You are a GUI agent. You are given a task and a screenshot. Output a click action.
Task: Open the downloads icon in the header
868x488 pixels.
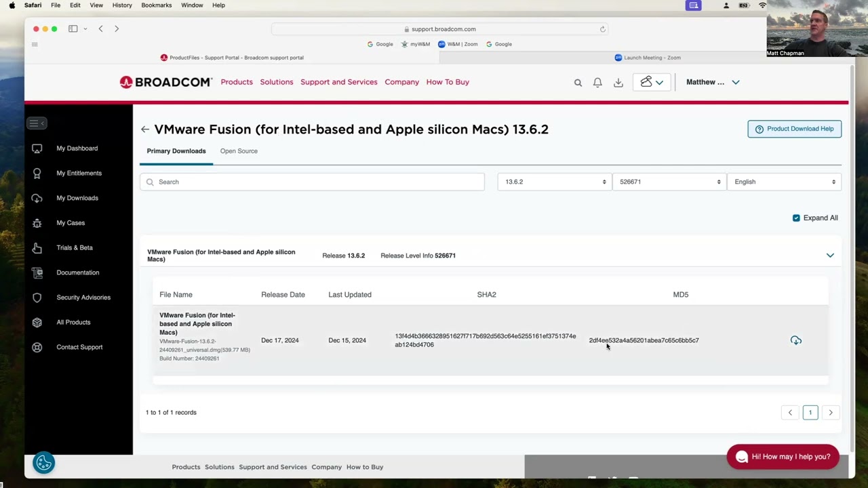618,82
